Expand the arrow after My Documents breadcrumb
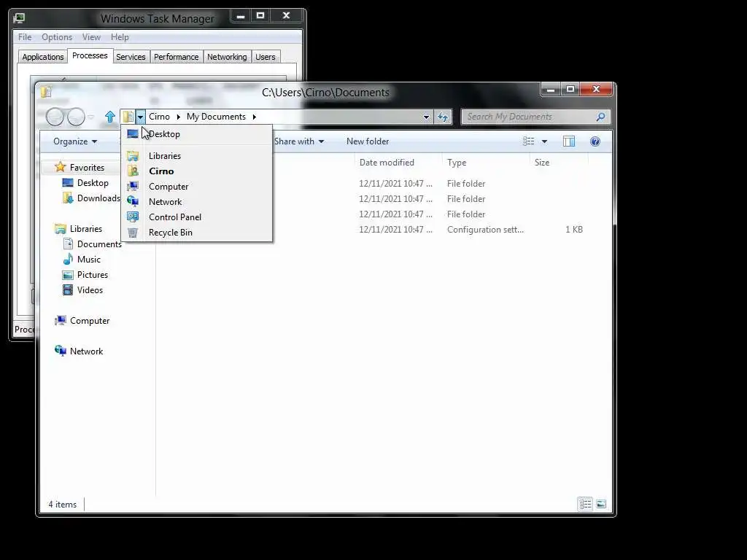 (x=254, y=117)
